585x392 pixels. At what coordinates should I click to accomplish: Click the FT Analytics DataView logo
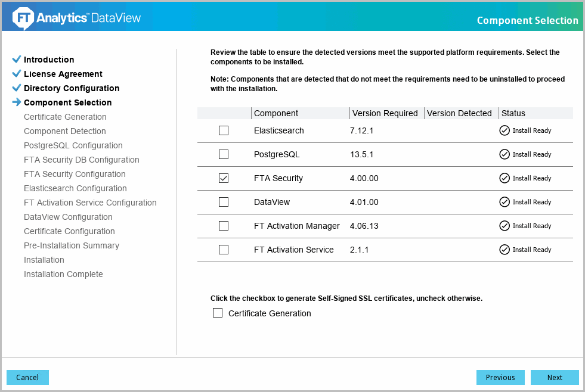(77, 18)
